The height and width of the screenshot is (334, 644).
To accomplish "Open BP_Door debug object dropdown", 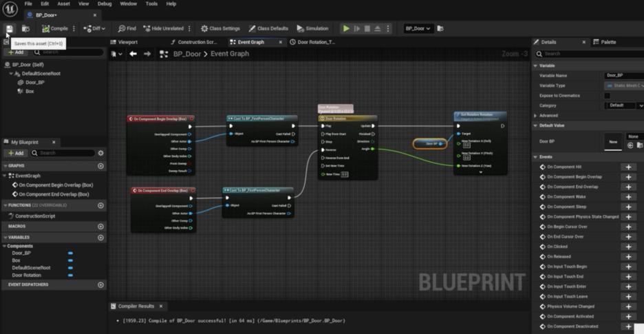I will 418,28.
